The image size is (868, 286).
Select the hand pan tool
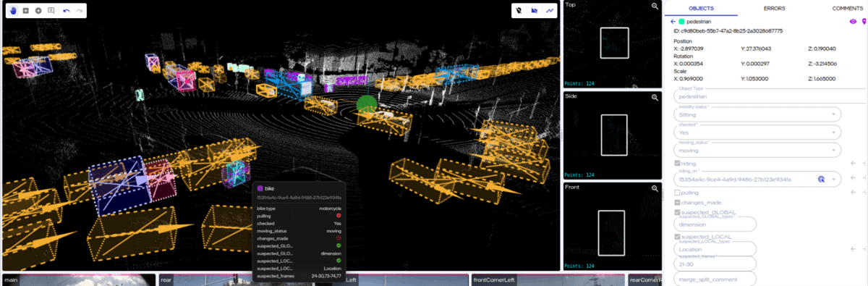tap(13, 11)
